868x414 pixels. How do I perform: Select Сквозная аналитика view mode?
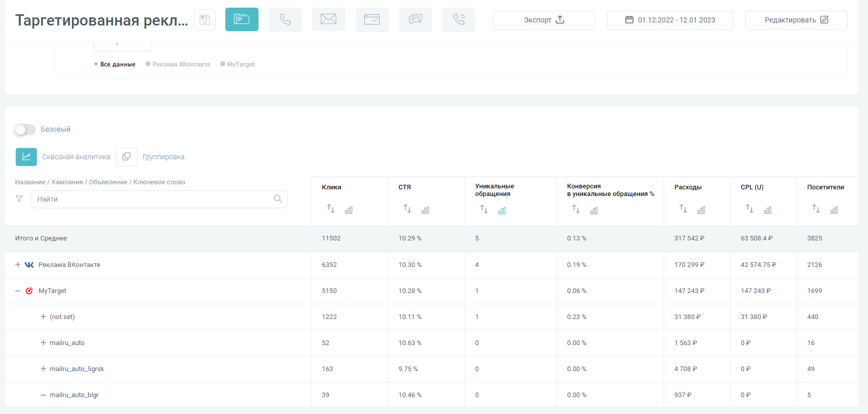pos(26,157)
